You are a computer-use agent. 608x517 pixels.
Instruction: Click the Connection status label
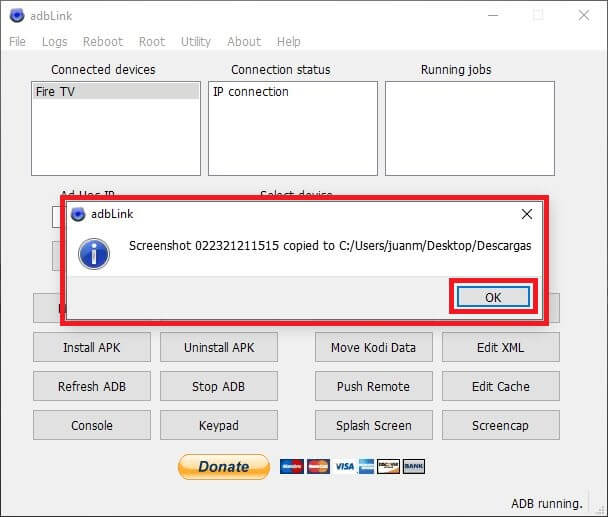tap(281, 69)
